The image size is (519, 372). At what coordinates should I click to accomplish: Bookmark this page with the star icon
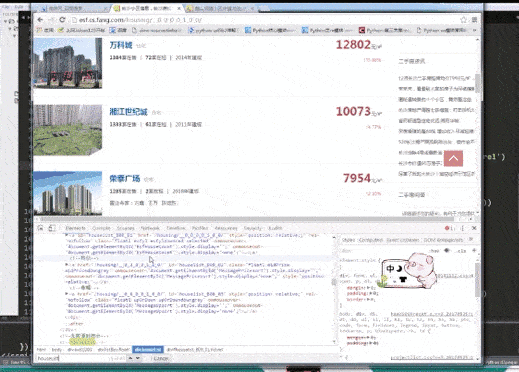pyautogui.click(x=463, y=20)
